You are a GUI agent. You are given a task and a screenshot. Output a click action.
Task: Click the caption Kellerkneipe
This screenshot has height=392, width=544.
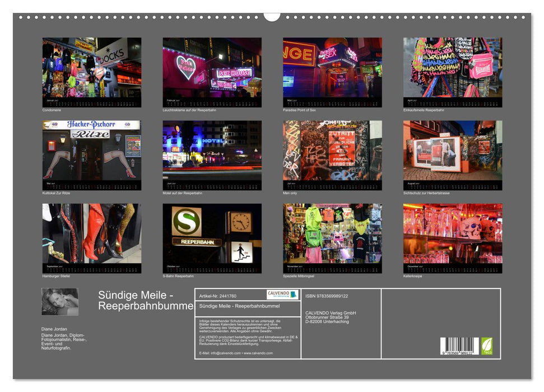tap(412, 276)
